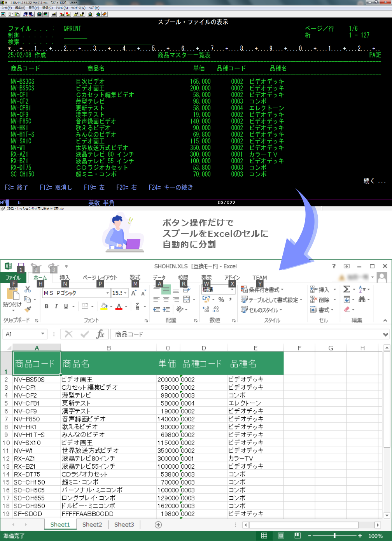Open the ファイル tab in Excel
This screenshot has width=392, height=541.
[13, 278]
